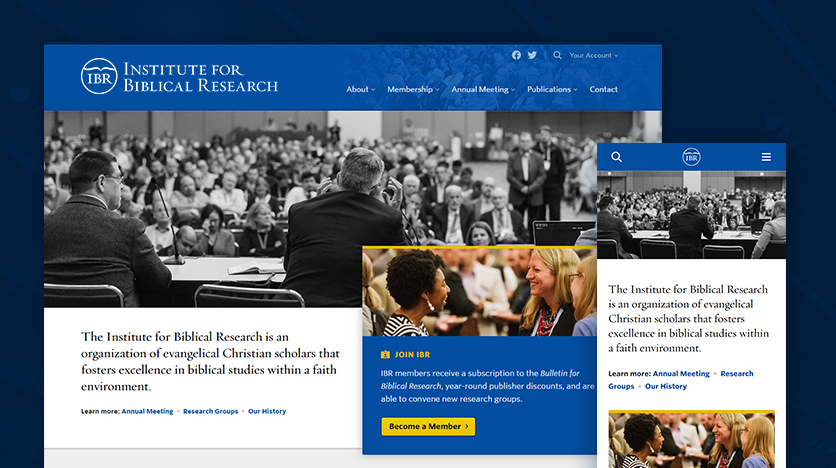This screenshot has height=468, width=836.
Task: Click the desktop mission statement paragraph
Action: point(210,361)
